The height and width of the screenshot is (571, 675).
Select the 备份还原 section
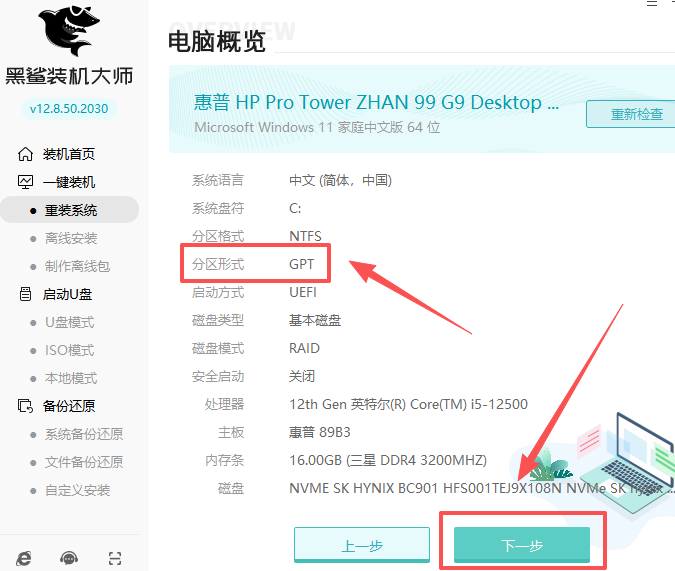[69, 406]
